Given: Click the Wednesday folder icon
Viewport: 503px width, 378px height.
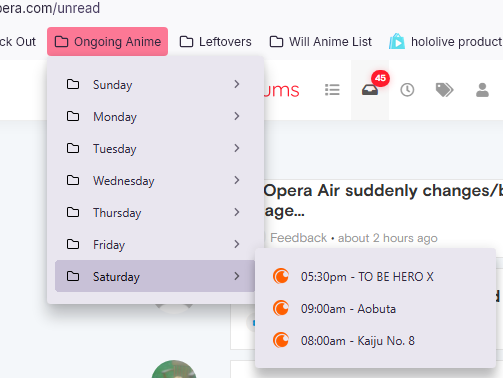Looking at the screenshot, I should click(73, 180).
